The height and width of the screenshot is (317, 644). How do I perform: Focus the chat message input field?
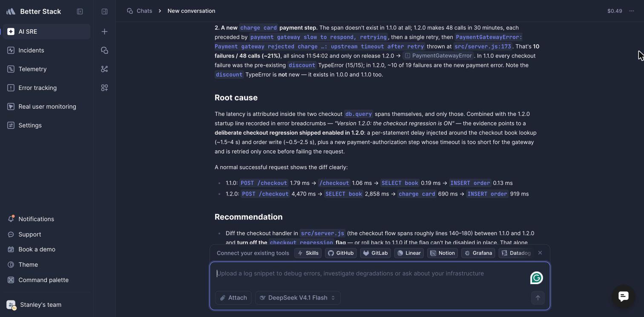[371, 274]
